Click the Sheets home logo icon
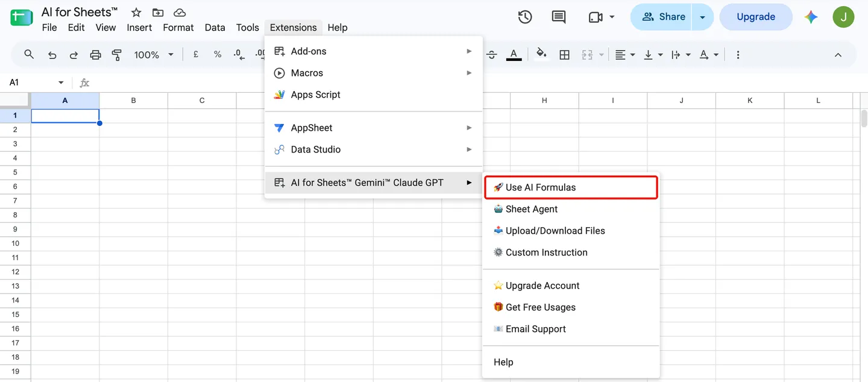 22,18
